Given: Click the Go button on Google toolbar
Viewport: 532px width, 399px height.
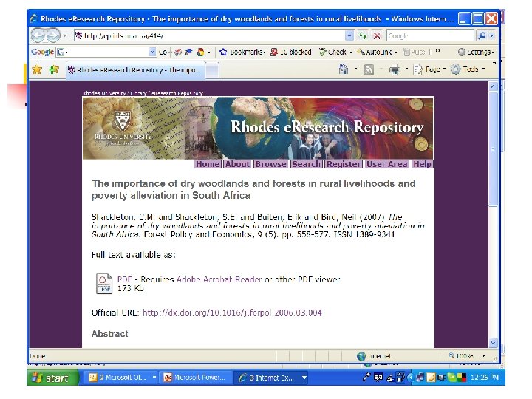Looking at the screenshot, I should coord(163,52).
